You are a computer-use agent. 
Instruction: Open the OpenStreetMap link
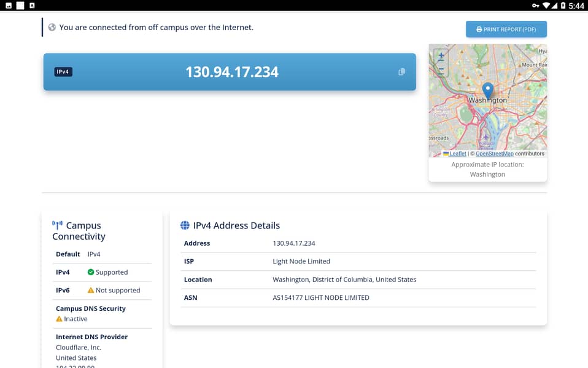pos(495,154)
